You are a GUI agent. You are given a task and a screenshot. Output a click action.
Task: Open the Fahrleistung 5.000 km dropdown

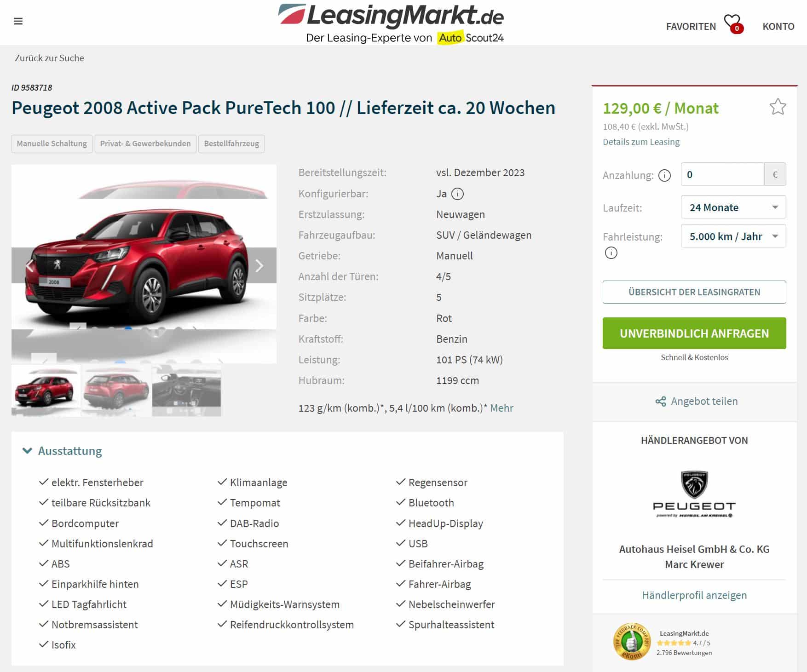pos(733,236)
